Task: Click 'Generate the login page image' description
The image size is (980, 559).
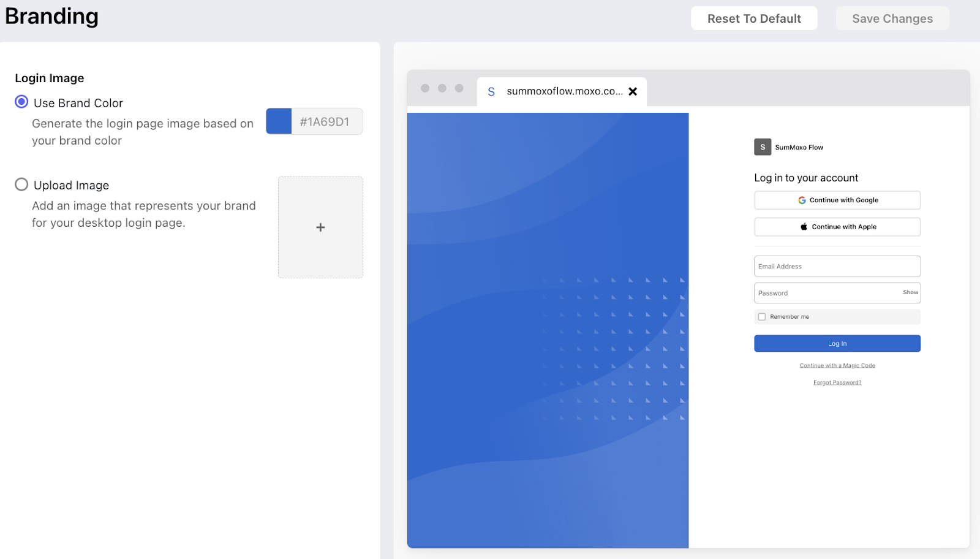Action: (x=143, y=132)
